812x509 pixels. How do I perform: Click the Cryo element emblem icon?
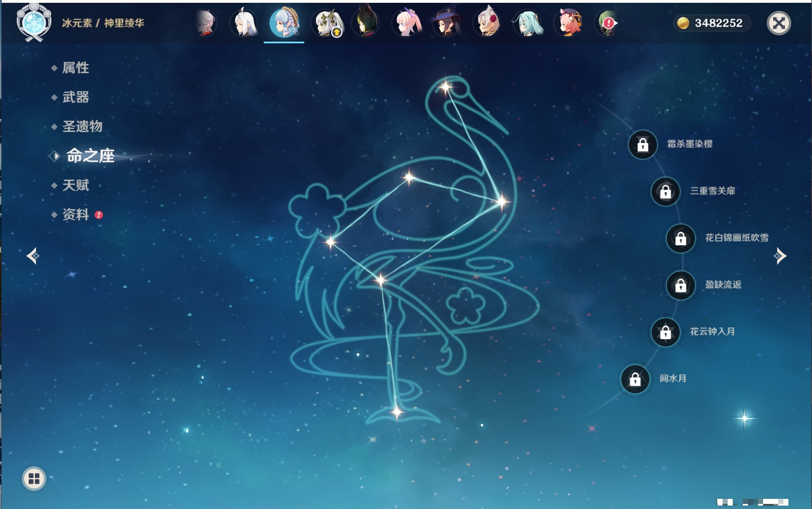[x=34, y=22]
